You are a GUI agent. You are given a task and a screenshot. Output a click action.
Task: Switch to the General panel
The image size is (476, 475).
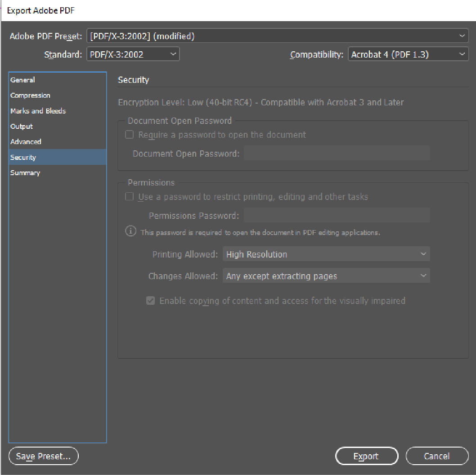pos(23,80)
